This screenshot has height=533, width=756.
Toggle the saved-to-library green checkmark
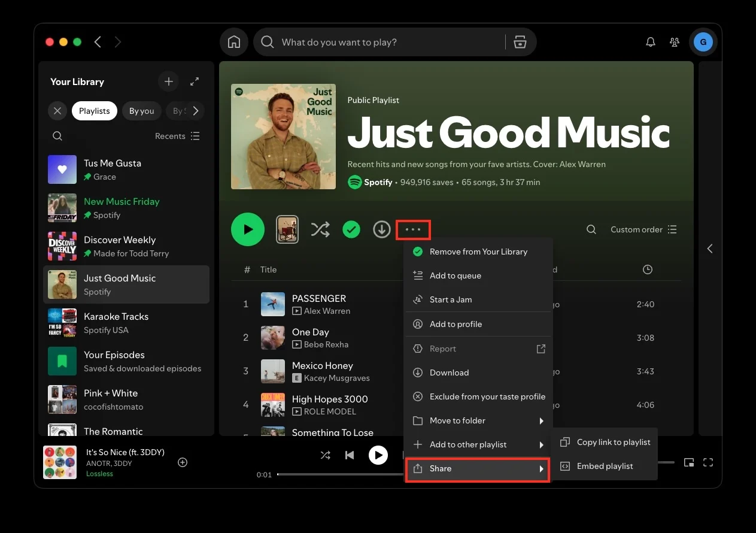click(x=351, y=229)
